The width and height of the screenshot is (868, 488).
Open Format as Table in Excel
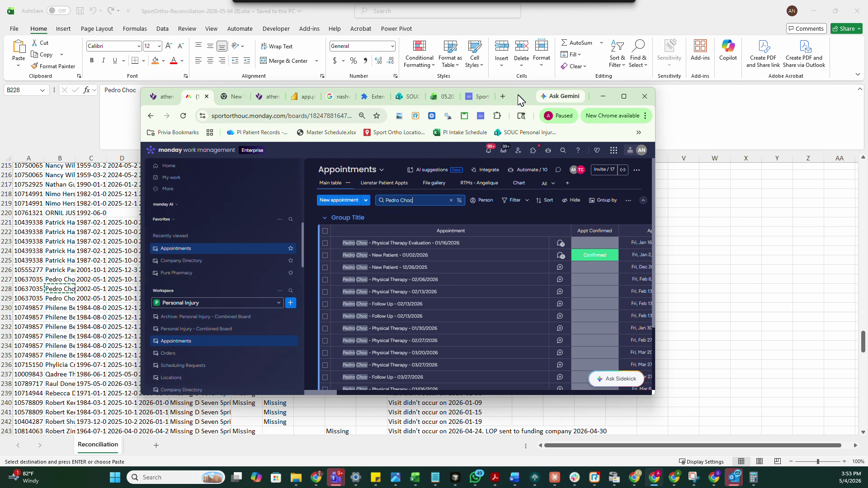450,54
